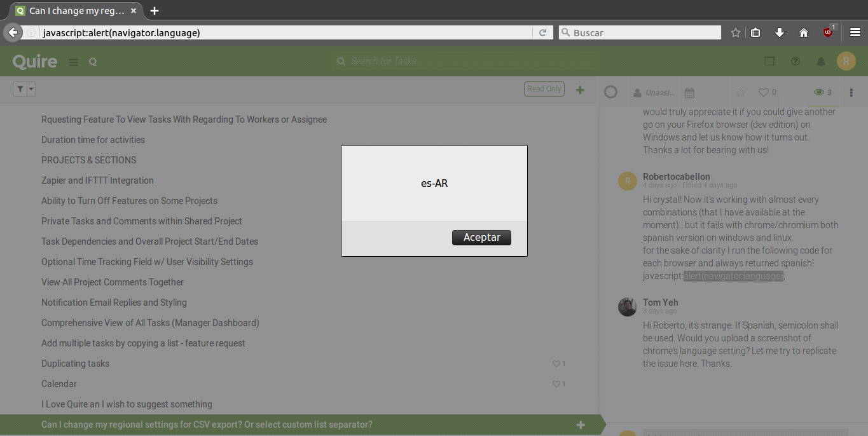Click the Tom Yeh commenter name

660,303
